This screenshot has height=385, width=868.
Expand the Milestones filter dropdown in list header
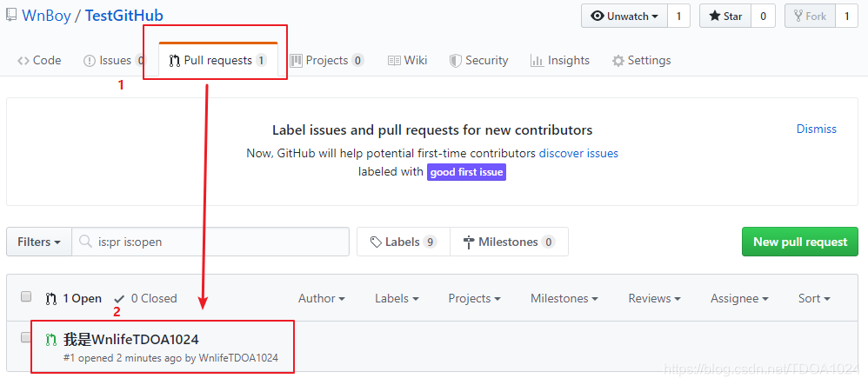[564, 299]
